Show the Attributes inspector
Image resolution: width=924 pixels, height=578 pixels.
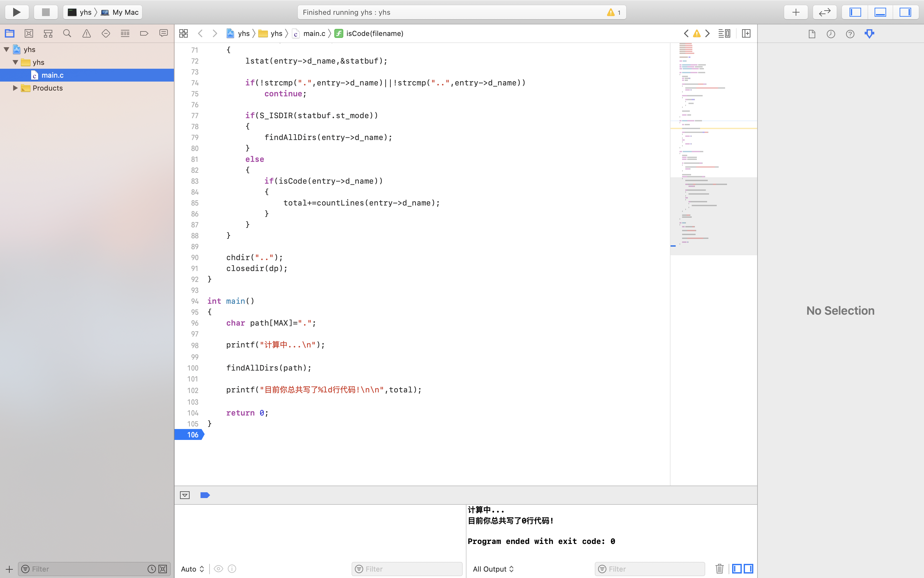[x=869, y=34]
